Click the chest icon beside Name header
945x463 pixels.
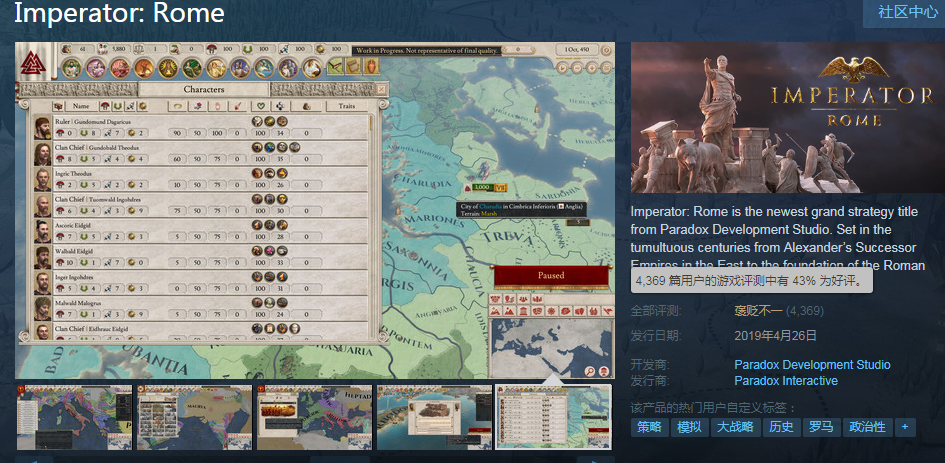coord(58,106)
